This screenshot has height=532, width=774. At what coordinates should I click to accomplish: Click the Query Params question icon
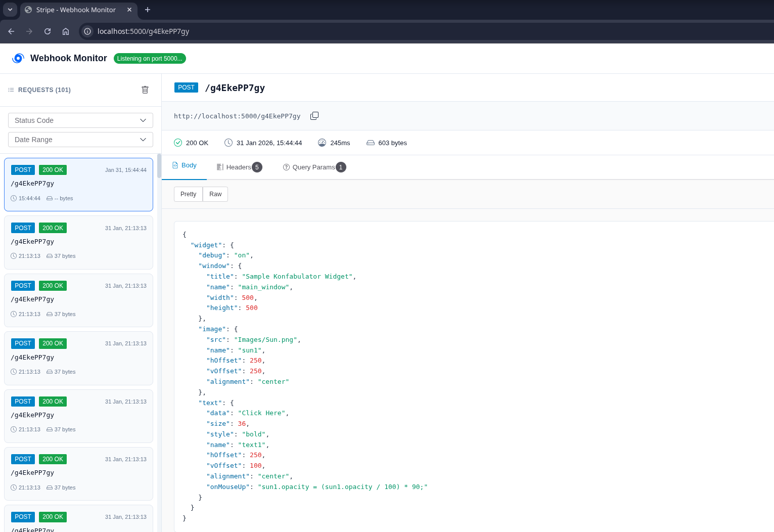[286, 167]
